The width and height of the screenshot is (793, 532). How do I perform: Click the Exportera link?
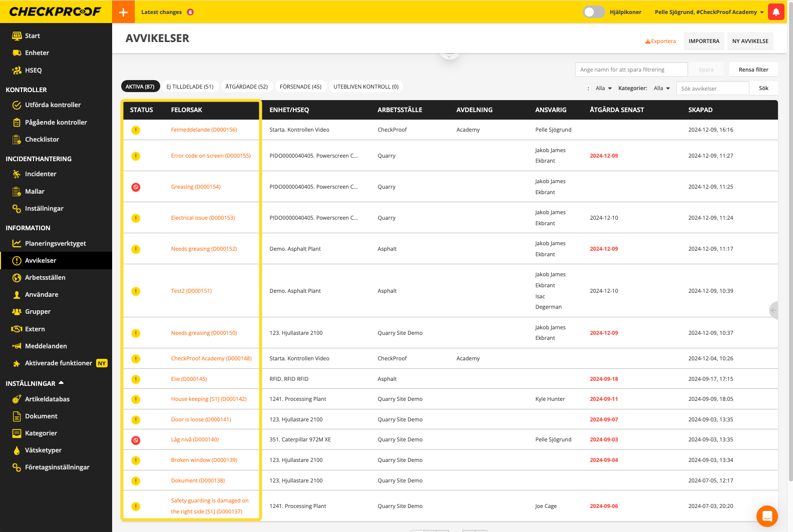[660, 41]
